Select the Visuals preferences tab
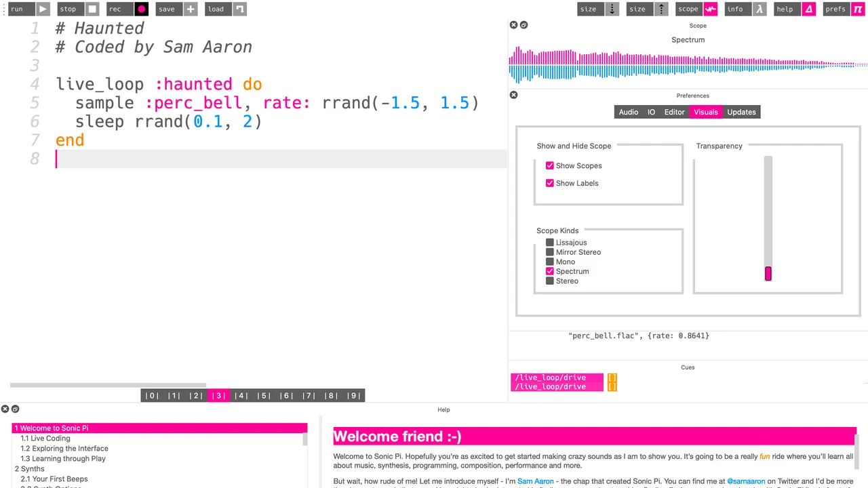 [706, 112]
